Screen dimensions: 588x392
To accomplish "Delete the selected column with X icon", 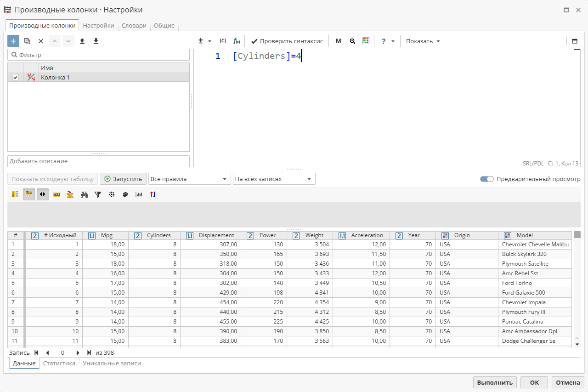I will click(x=41, y=41).
